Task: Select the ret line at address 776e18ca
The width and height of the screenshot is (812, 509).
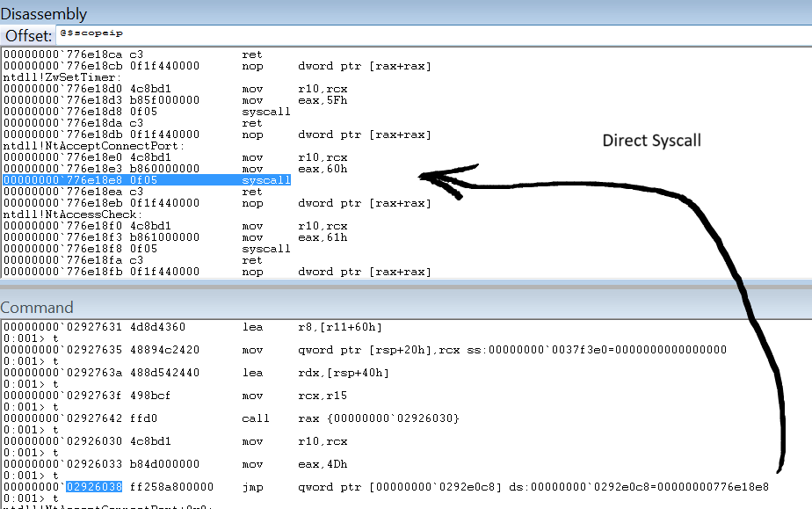Action: [x=133, y=55]
